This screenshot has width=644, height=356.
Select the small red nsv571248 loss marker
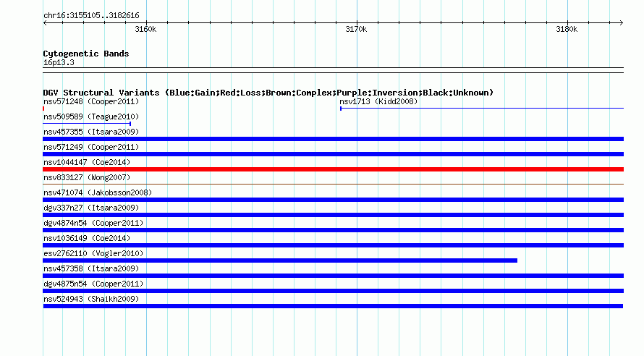tap(43, 109)
